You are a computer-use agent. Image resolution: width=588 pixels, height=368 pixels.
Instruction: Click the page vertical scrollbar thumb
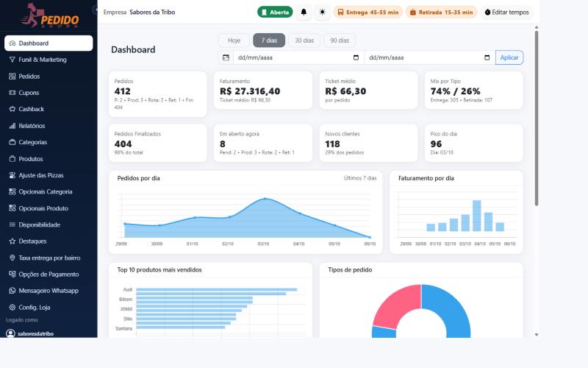[537, 118]
